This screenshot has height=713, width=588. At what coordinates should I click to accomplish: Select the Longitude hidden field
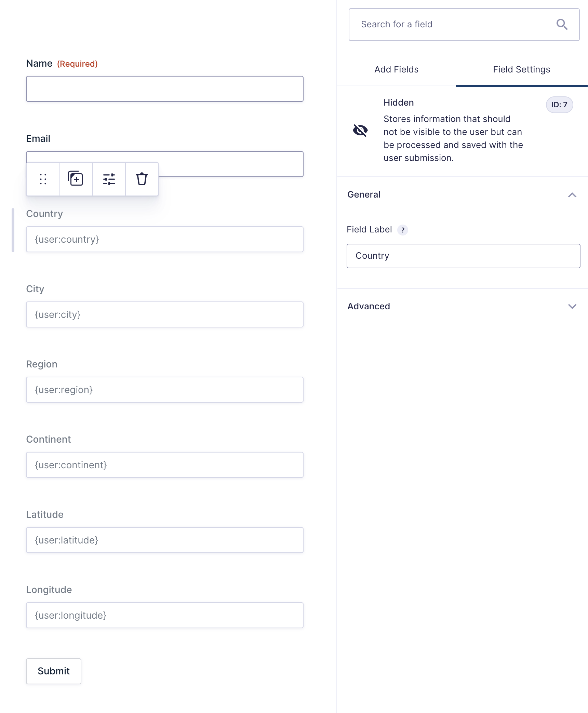tap(165, 615)
